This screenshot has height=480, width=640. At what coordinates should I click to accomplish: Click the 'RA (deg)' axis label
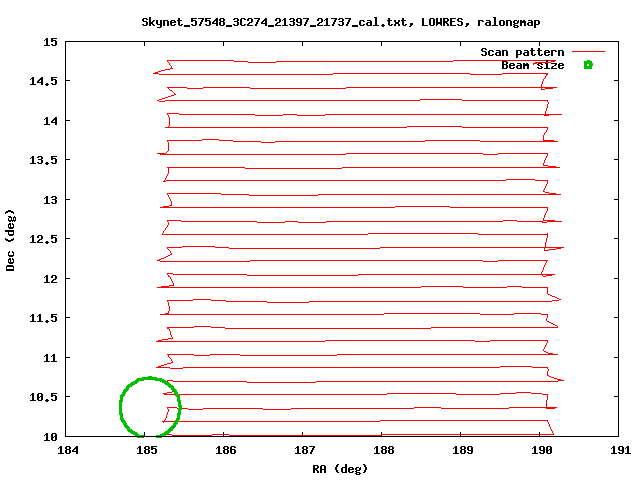tap(340, 469)
